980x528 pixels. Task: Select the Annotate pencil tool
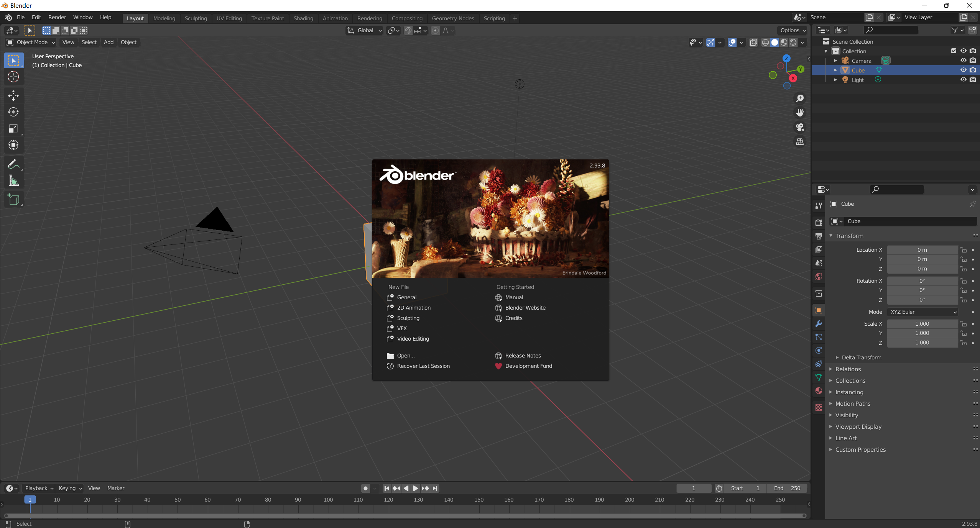(13, 164)
